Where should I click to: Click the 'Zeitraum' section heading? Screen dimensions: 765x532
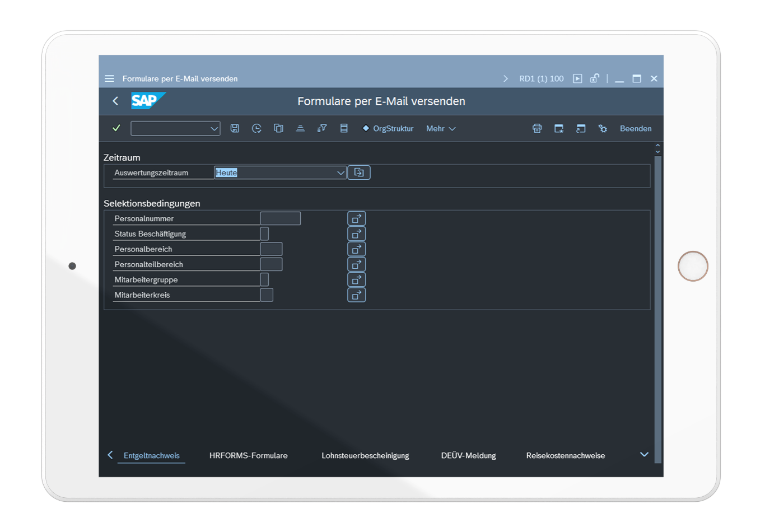coord(122,157)
